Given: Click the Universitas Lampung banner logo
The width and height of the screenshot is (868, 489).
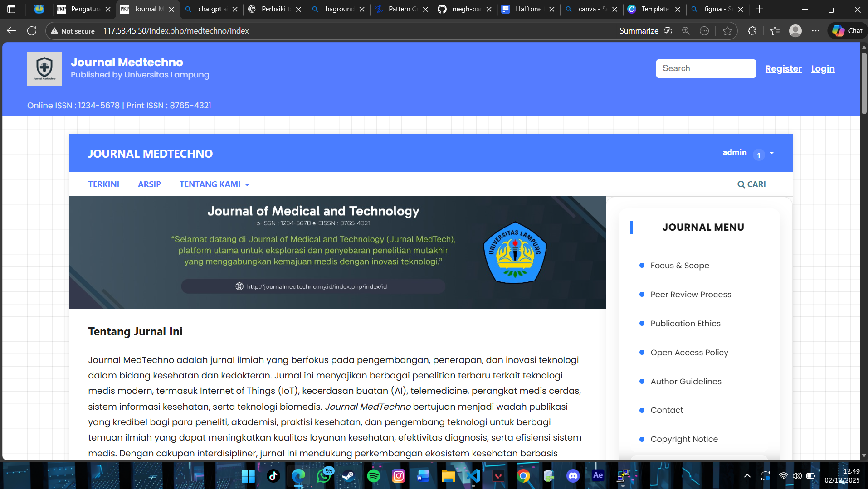Looking at the screenshot, I should tap(515, 252).
